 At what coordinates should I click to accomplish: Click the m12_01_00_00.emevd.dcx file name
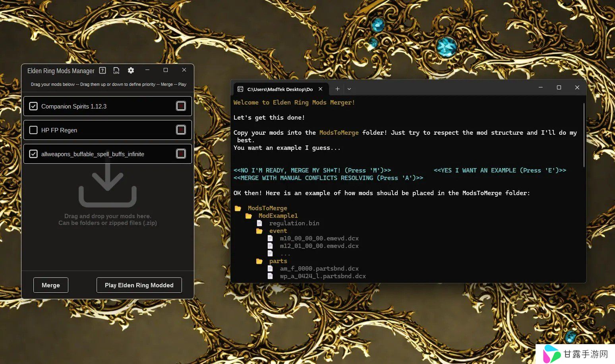pyautogui.click(x=319, y=246)
